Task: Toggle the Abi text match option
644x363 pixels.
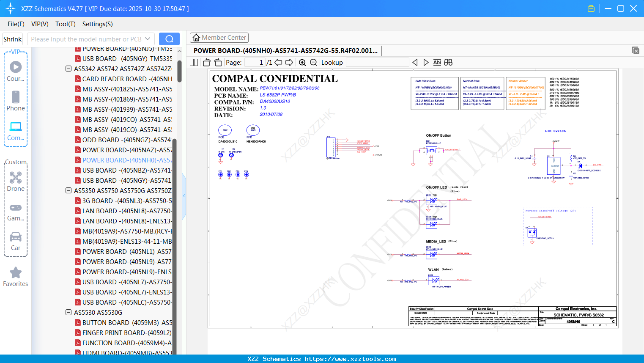Action: coord(437,62)
